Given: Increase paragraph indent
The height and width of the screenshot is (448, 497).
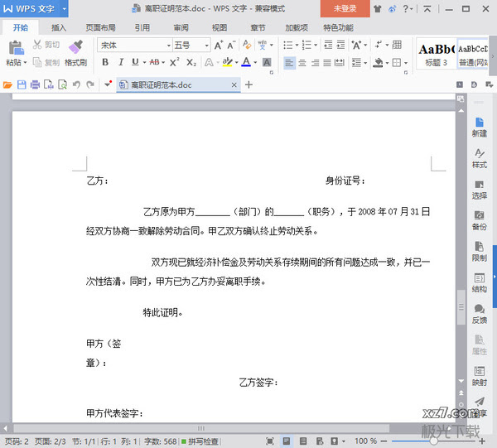Looking at the screenshot, I should 340,45.
